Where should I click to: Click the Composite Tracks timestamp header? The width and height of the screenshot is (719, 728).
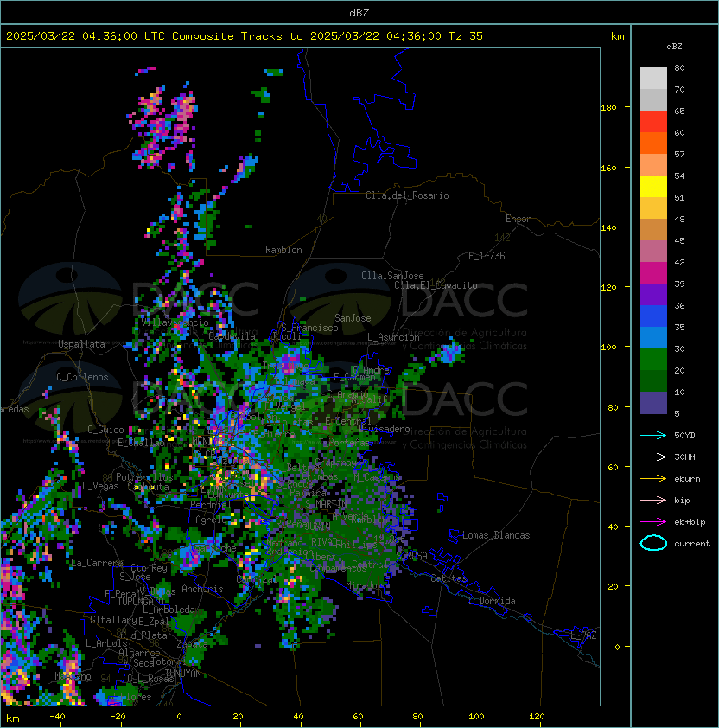(x=245, y=36)
